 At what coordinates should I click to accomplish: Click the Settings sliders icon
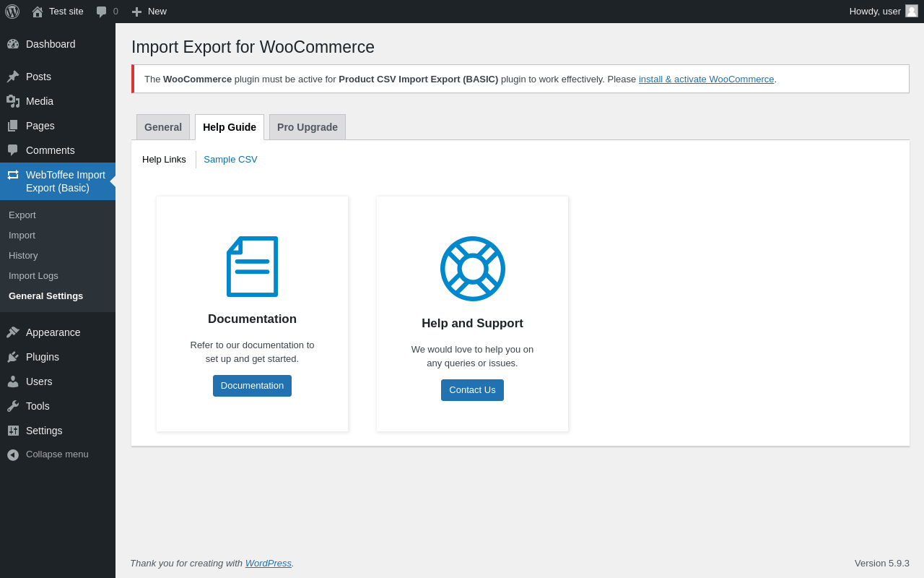(x=13, y=431)
